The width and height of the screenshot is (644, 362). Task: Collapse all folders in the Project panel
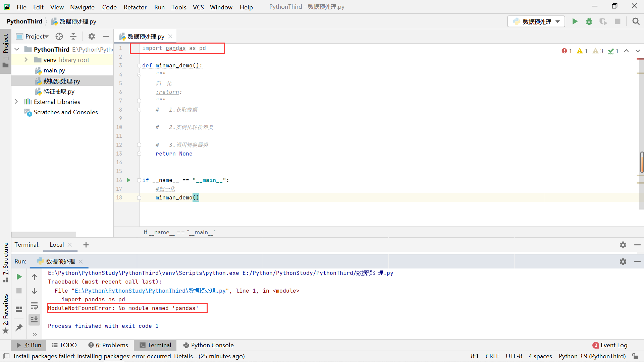(x=73, y=36)
